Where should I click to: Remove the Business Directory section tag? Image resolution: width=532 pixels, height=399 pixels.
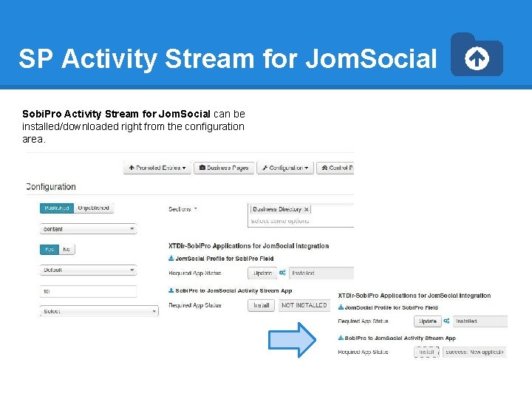(307, 209)
